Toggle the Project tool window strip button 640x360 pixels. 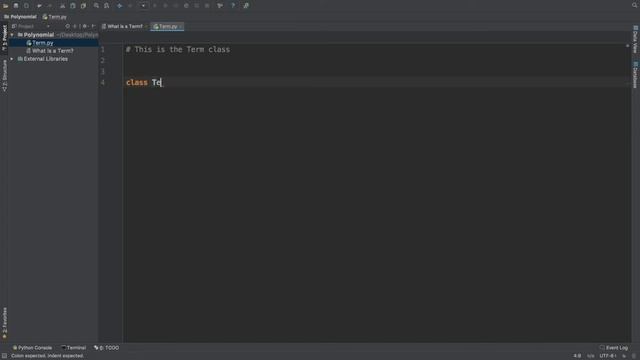(x=4, y=38)
